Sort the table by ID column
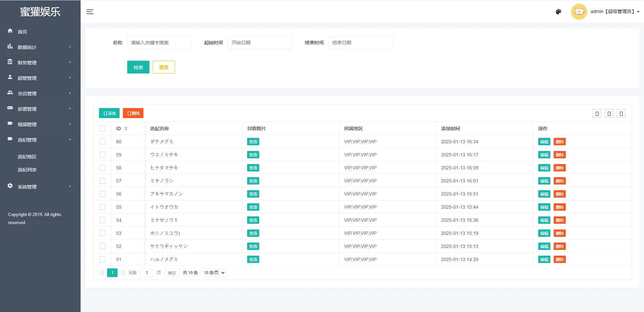 126,128
